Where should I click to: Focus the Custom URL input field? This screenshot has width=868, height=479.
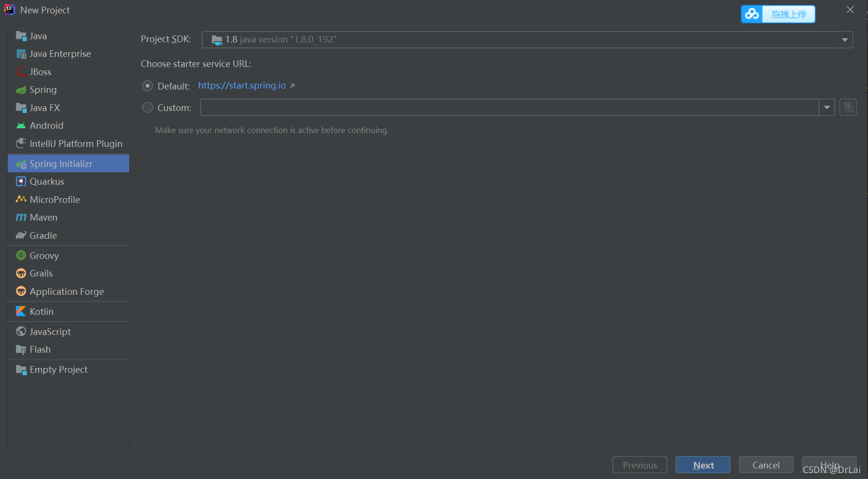click(x=509, y=108)
